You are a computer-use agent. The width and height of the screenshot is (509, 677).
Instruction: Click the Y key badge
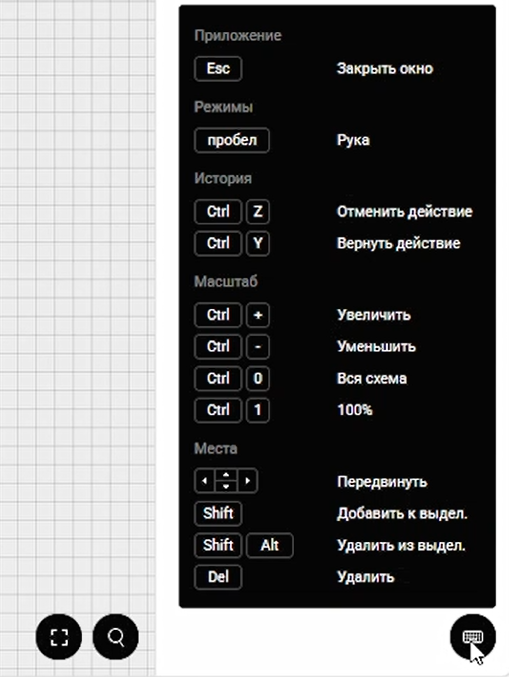click(x=258, y=244)
